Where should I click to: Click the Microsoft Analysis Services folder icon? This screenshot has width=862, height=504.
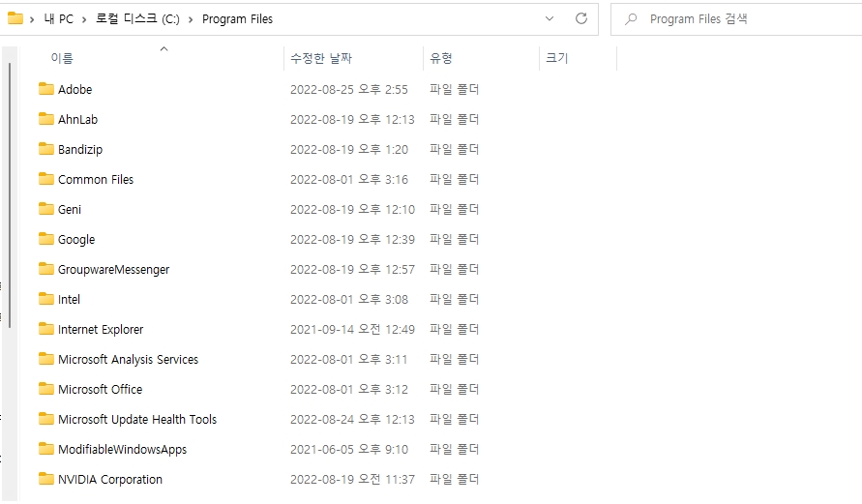coord(46,358)
